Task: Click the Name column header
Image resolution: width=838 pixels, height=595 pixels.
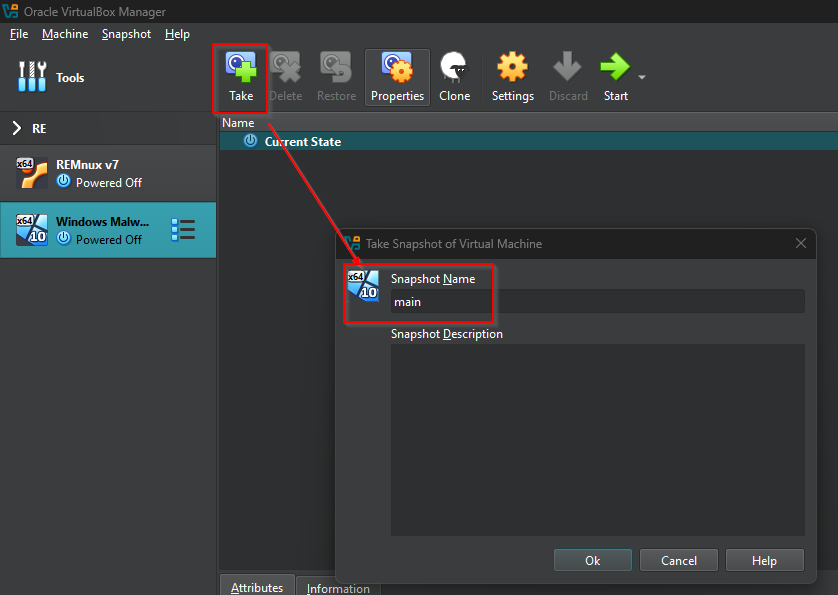Action: click(528, 123)
